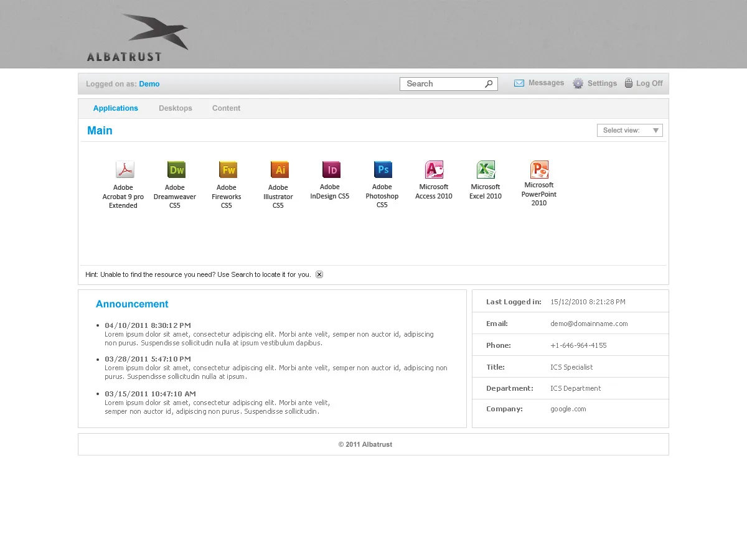
Task: Click the email demo@domainname.com
Action: pos(589,324)
